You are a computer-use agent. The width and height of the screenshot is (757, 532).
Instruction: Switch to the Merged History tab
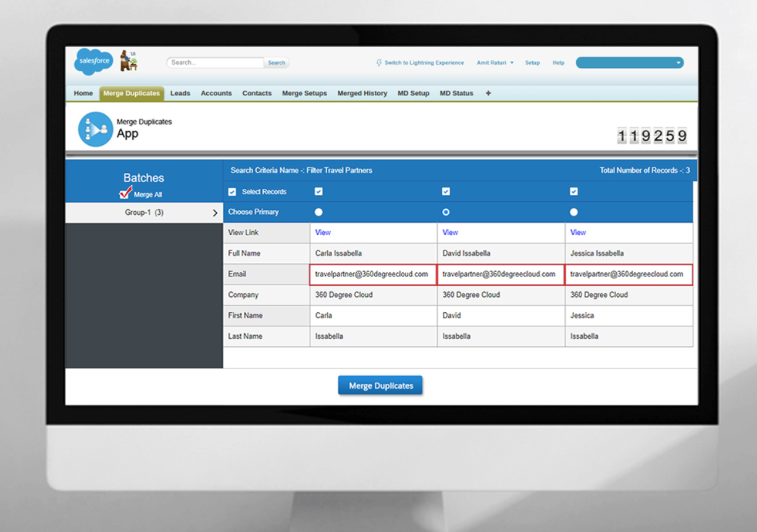362,93
